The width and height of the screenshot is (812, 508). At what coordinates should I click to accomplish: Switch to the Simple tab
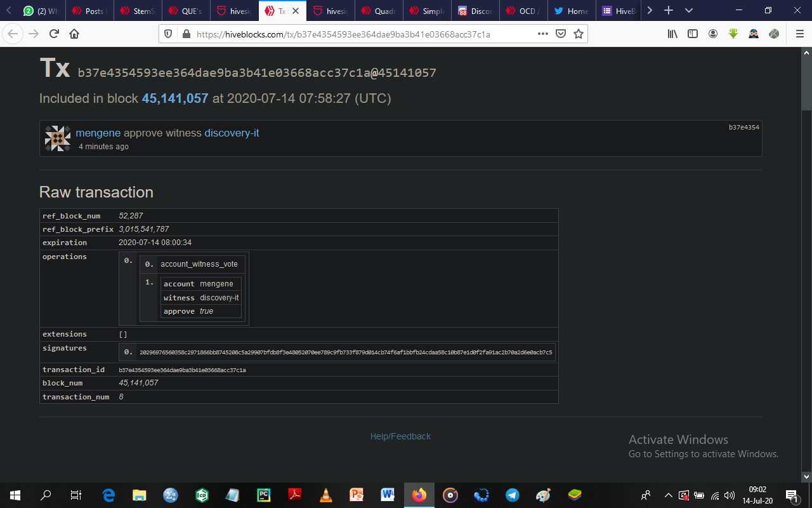[x=427, y=11]
